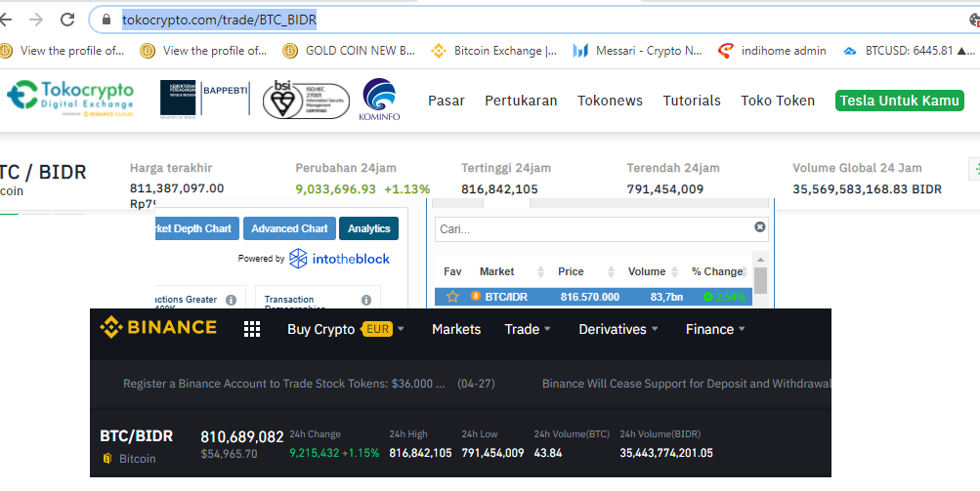Reload the page with the refresh icon
Screen dimensions: 980x491
(x=67, y=20)
